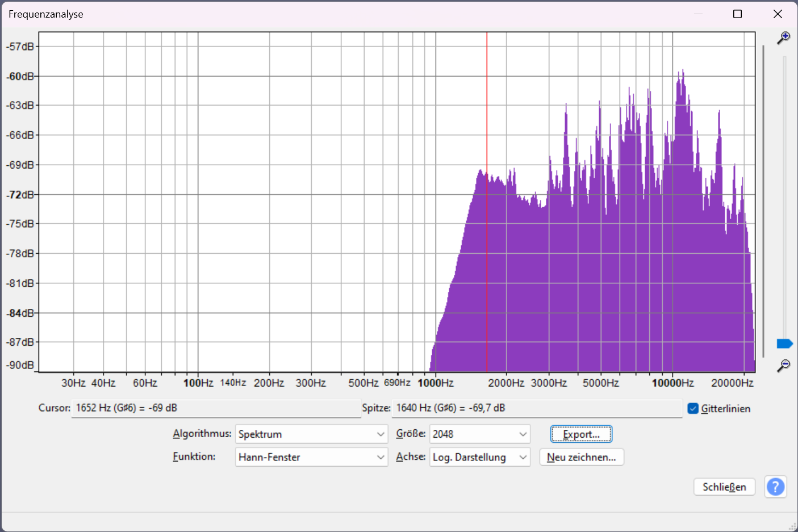The height and width of the screenshot is (532, 798).
Task: Click the 140Hz label on the frequency axis
Action: pos(233,383)
